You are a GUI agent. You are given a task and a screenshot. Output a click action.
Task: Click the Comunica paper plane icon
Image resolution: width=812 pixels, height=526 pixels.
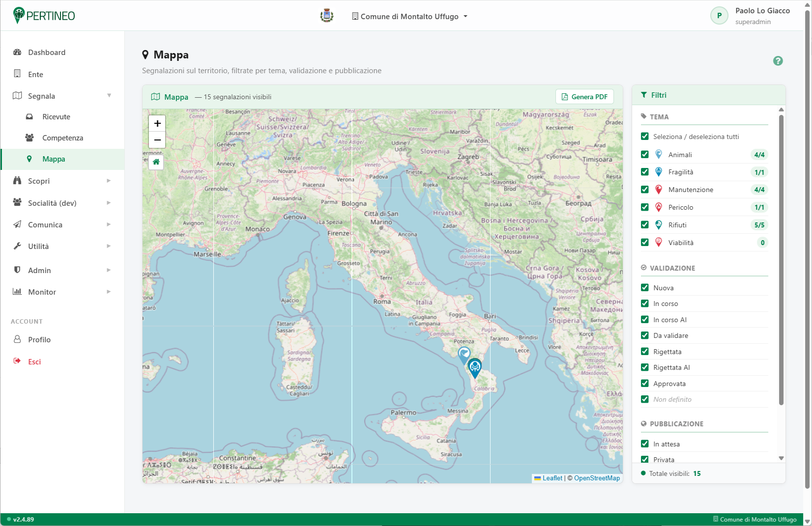(x=17, y=224)
